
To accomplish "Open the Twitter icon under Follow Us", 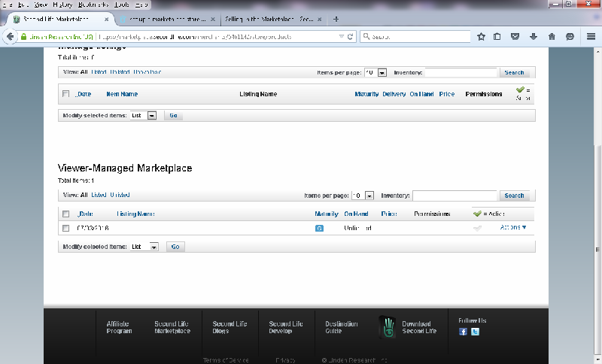I will pyautogui.click(x=475, y=332).
